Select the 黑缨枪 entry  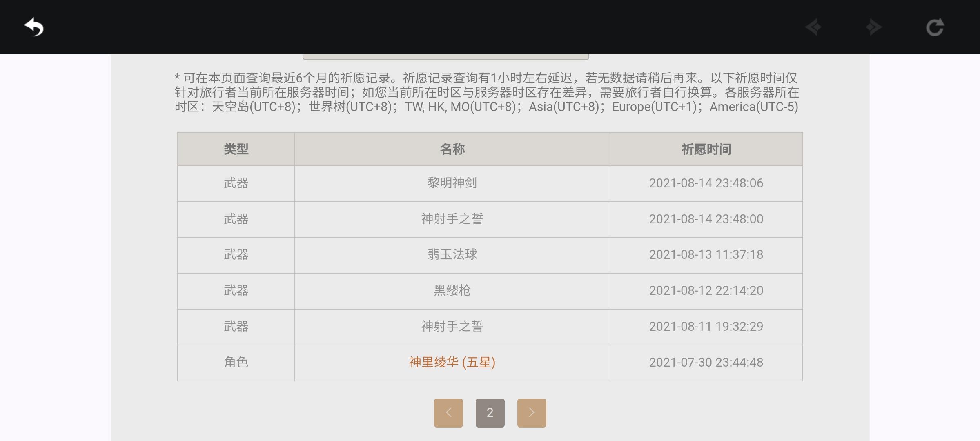click(x=452, y=290)
